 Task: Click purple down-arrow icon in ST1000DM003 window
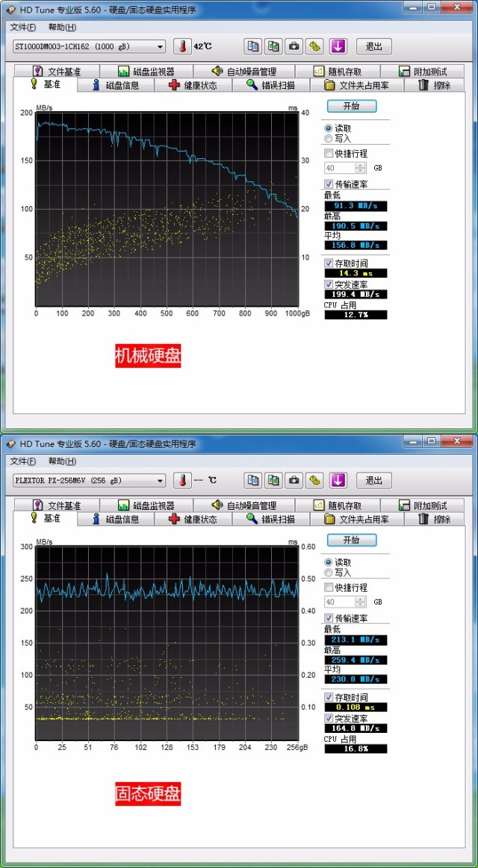pos(338,46)
